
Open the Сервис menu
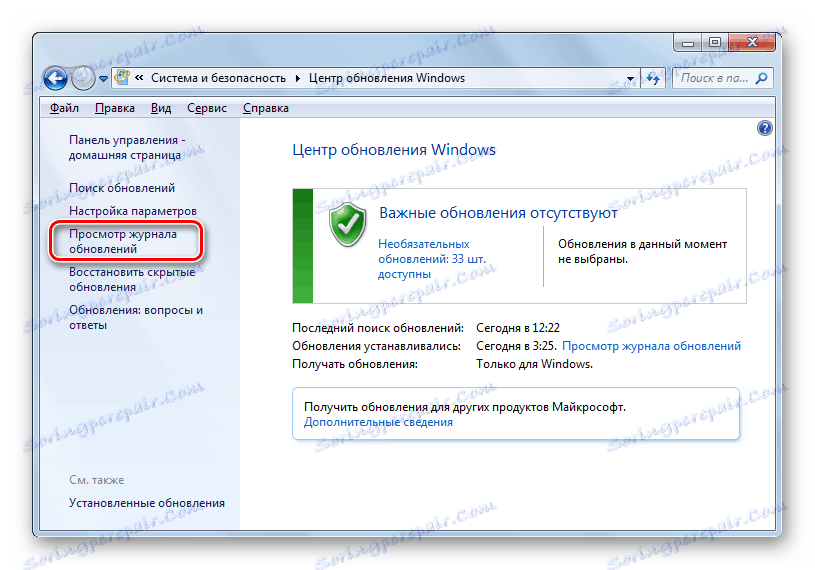206,108
